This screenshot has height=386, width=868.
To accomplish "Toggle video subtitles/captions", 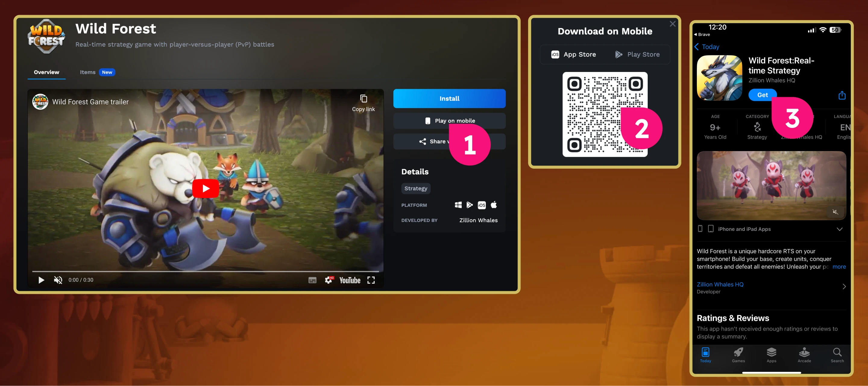I will click(312, 280).
